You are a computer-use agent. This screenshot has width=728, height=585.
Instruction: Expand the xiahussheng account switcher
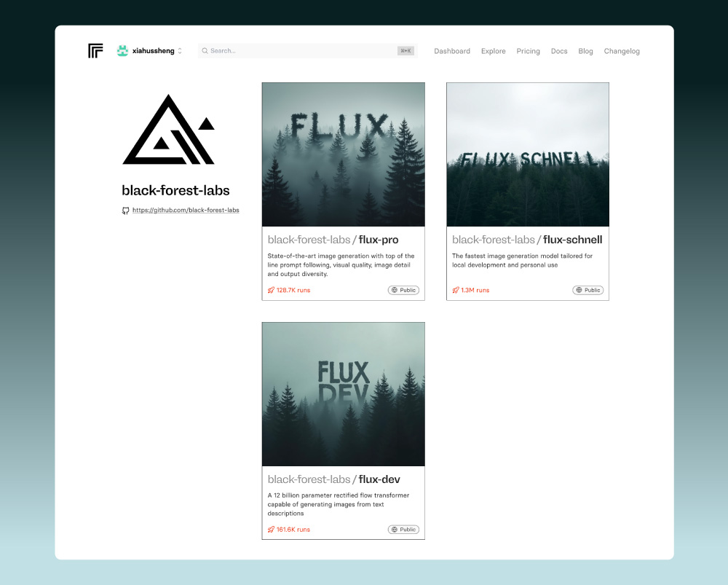[x=180, y=51]
